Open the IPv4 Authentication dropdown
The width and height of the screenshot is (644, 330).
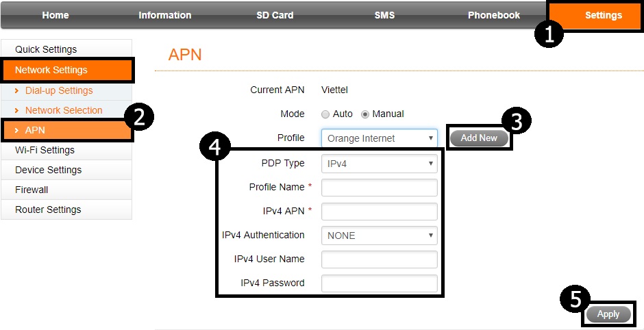(x=379, y=236)
